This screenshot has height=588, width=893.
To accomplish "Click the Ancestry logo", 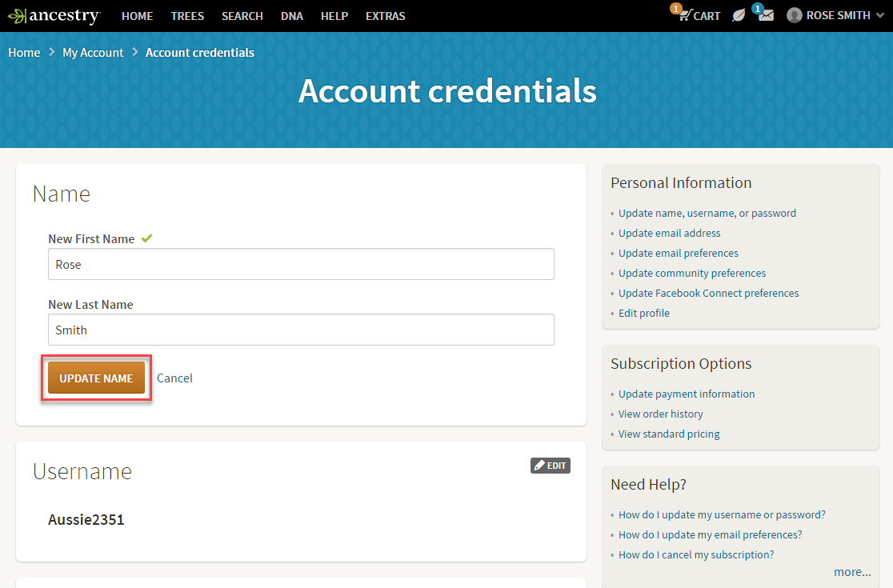I will pyautogui.click(x=54, y=16).
